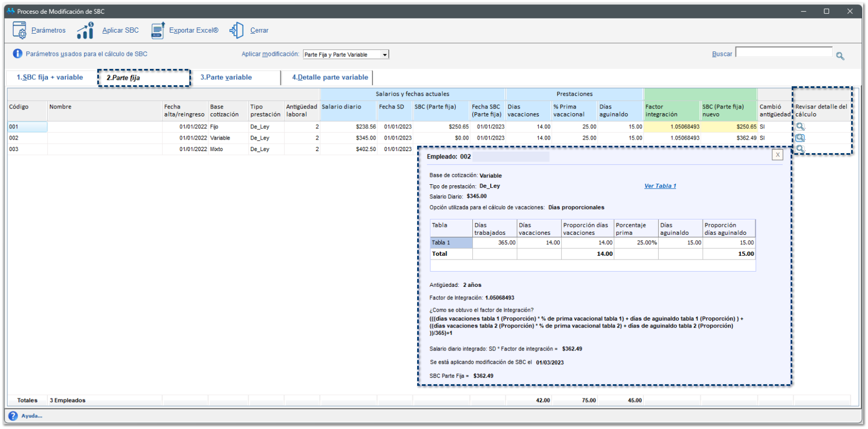Click the blue info icon for SBC parameters
This screenshot has width=868, height=429.
[17, 54]
